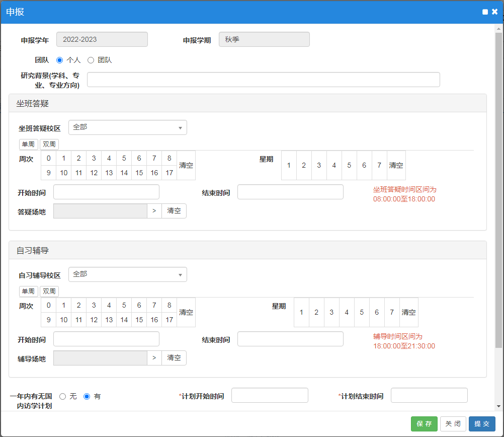Clear 答疑场地 with 清空 button
504x437 pixels.
click(174, 211)
